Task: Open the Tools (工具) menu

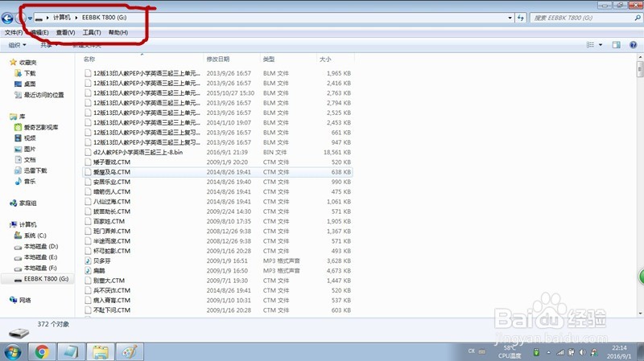Action: tap(92, 32)
